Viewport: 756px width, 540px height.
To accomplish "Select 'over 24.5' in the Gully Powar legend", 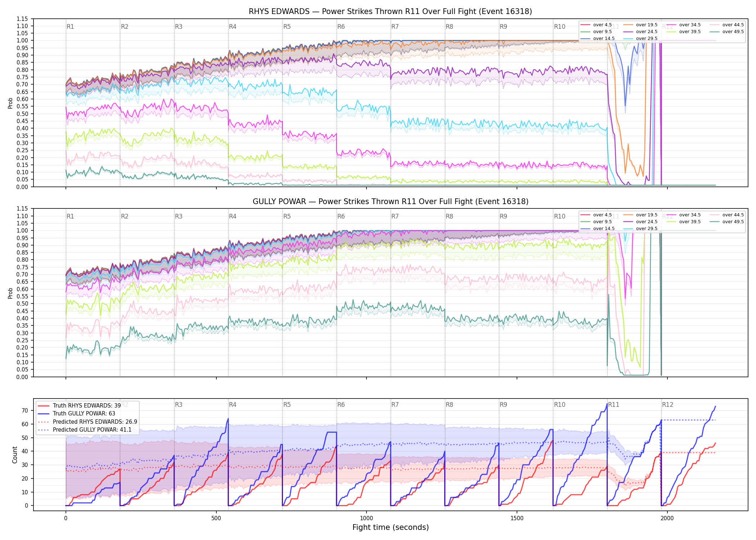I will (640, 222).
